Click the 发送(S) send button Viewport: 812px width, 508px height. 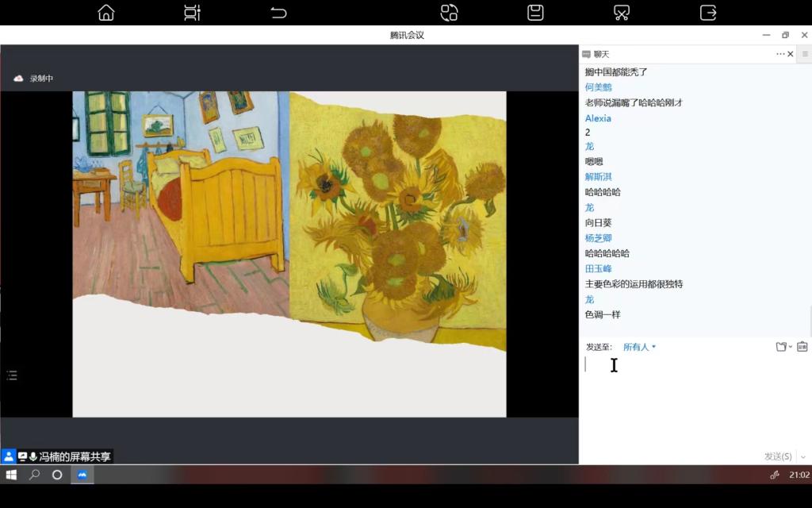[777, 456]
